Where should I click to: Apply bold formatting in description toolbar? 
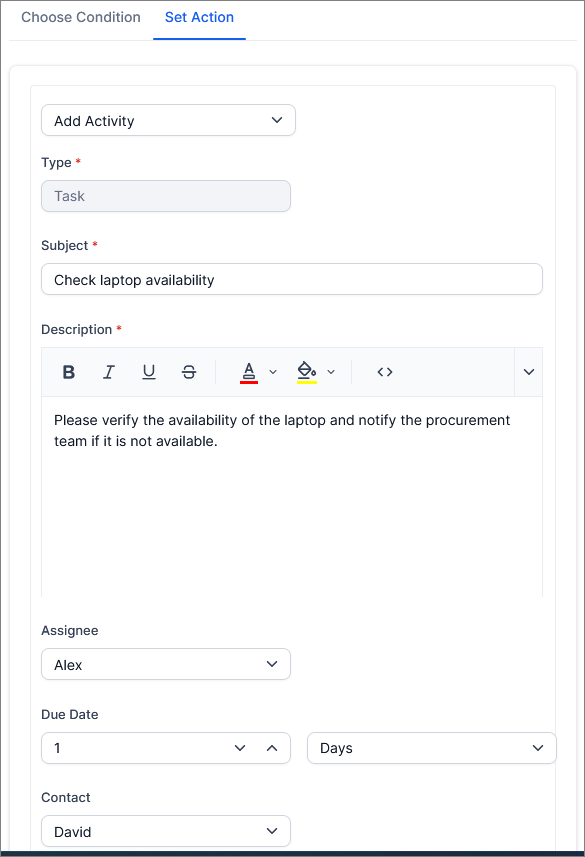tap(69, 372)
